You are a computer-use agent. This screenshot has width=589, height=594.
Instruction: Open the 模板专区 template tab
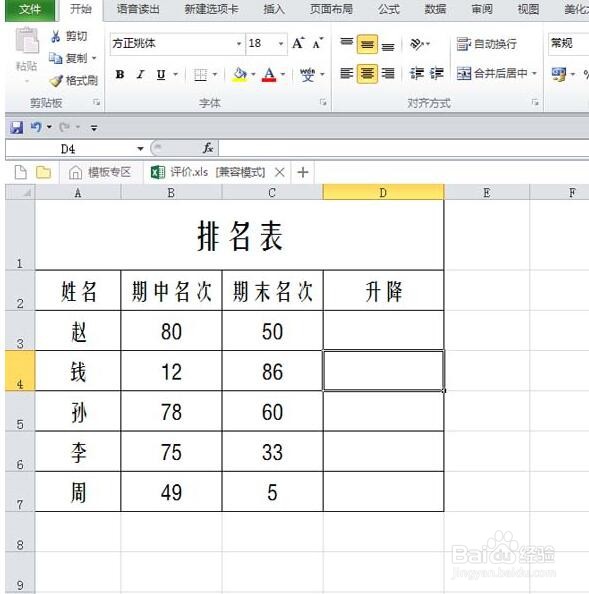coord(100,172)
